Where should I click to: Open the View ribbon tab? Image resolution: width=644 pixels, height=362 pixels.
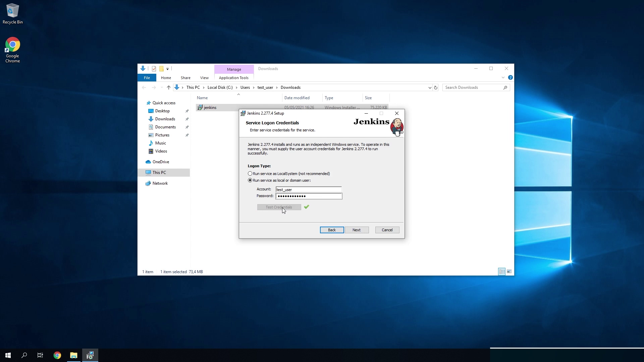click(204, 78)
